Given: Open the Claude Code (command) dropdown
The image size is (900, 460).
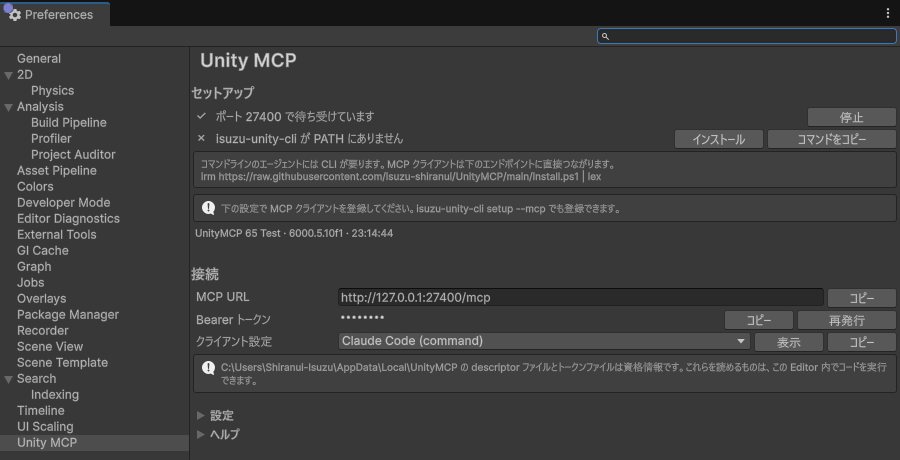Looking at the screenshot, I should click(x=544, y=341).
